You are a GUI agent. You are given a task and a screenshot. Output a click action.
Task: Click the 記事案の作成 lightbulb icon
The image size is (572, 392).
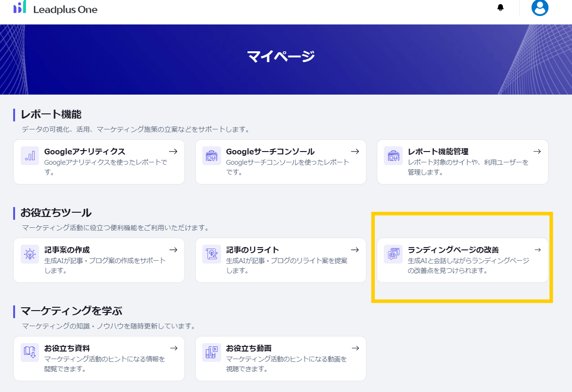30,254
